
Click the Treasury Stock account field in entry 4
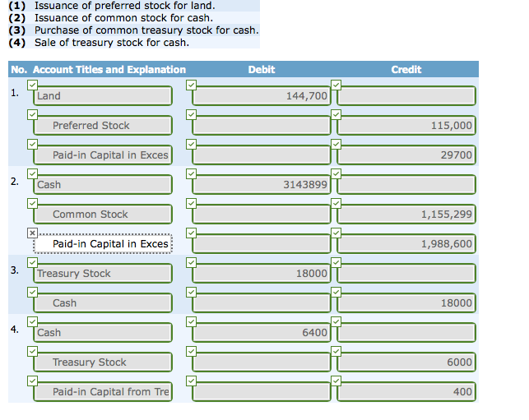point(103,362)
